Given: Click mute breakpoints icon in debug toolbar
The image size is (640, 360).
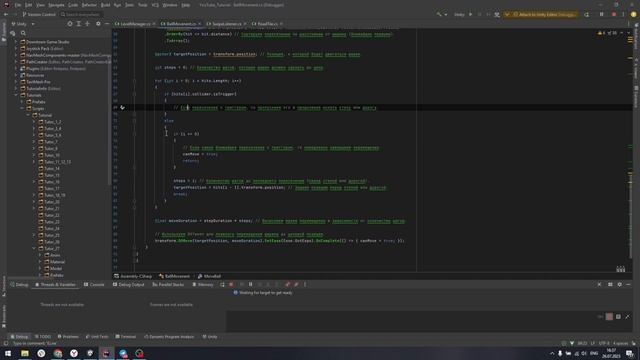Looking at the screenshot, I should 296,284.
